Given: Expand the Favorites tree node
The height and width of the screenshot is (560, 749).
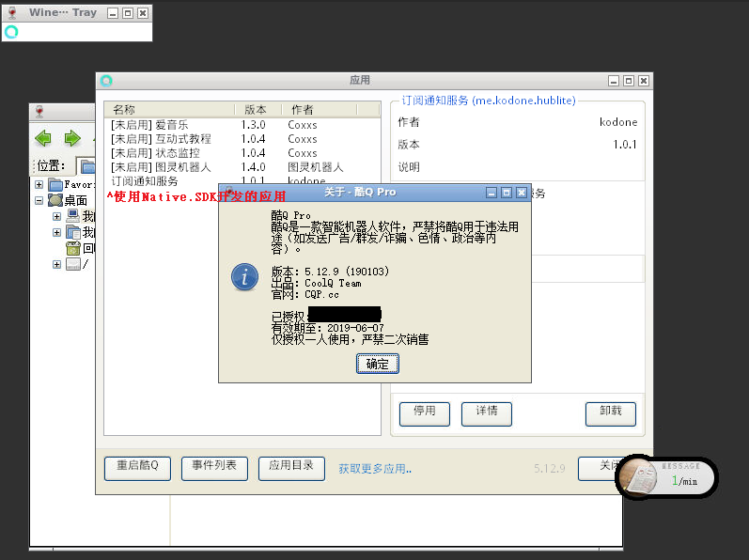Looking at the screenshot, I should (39, 184).
